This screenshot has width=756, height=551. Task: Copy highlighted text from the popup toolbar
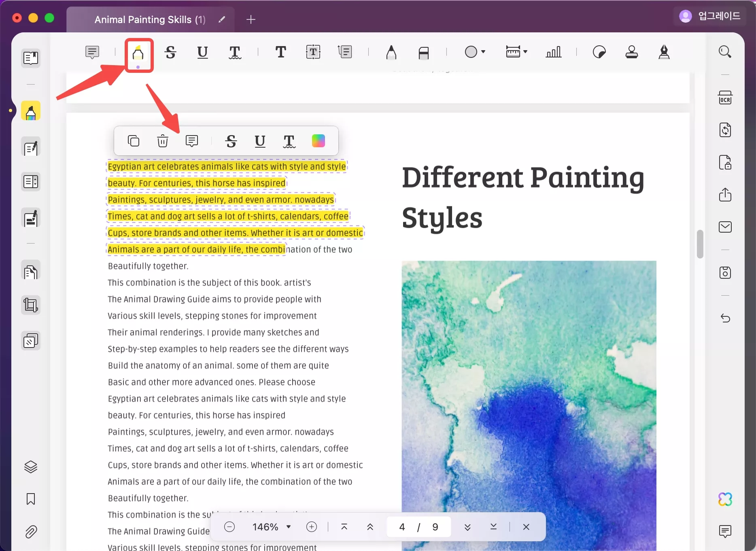[134, 141]
